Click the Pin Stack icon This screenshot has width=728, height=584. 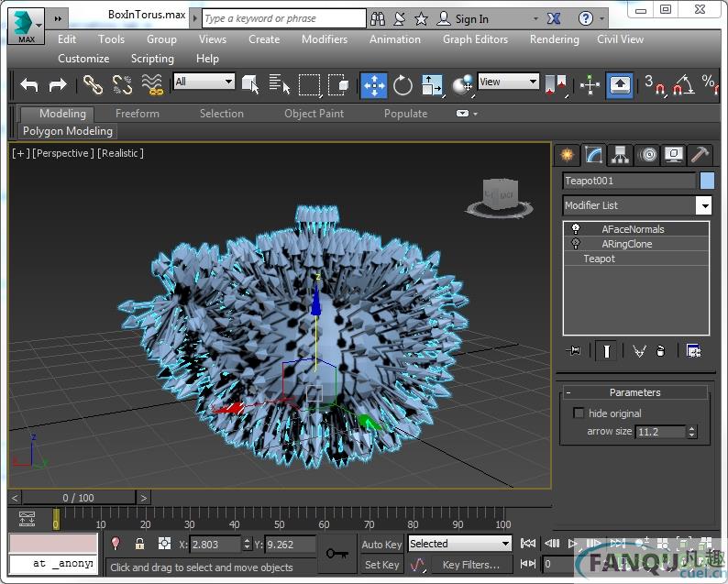click(x=575, y=350)
